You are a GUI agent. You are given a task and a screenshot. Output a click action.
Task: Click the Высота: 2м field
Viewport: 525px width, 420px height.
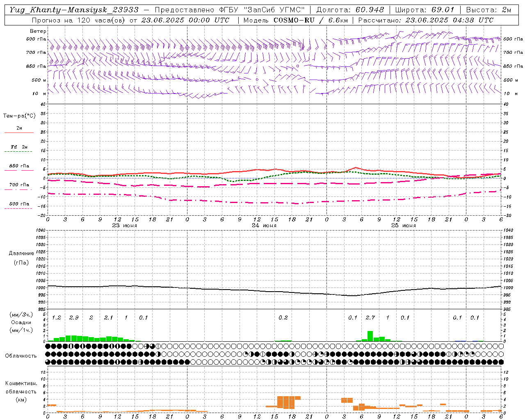click(x=488, y=10)
